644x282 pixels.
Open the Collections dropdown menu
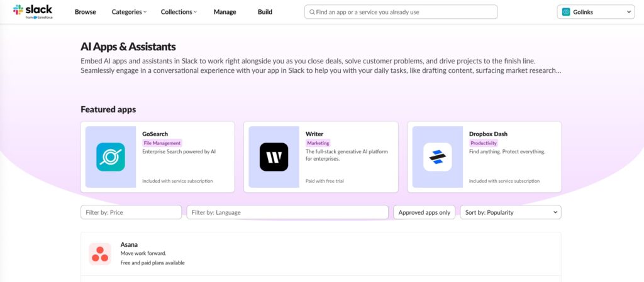pyautogui.click(x=179, y=12)
